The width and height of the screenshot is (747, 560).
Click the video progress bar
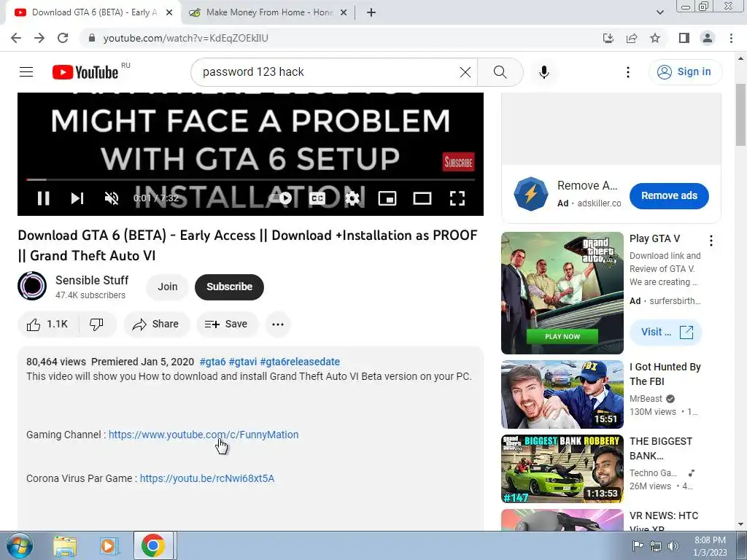click(x=251, y=179)
